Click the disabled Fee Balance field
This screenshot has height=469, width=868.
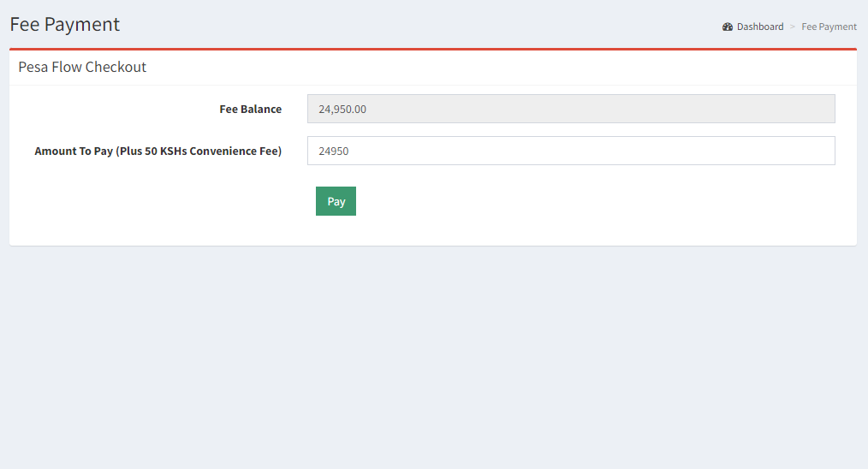coord(571,109)
